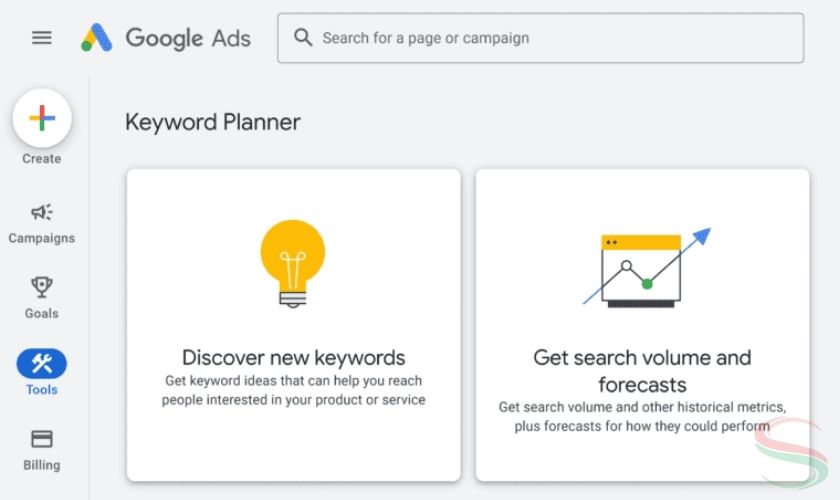Viewport: 840px width, 500px height.
Task: Click the forecast chart arrow icon
Action: click(646, 268)
